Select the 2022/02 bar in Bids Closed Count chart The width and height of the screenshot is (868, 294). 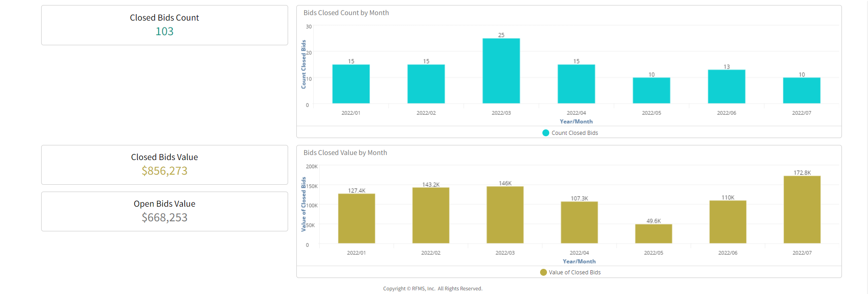point(426,84)
